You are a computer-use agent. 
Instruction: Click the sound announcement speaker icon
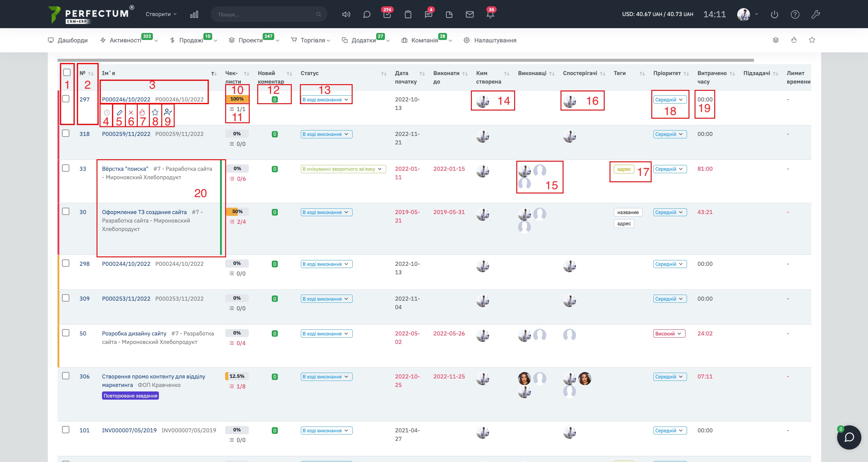coord(346,15)
